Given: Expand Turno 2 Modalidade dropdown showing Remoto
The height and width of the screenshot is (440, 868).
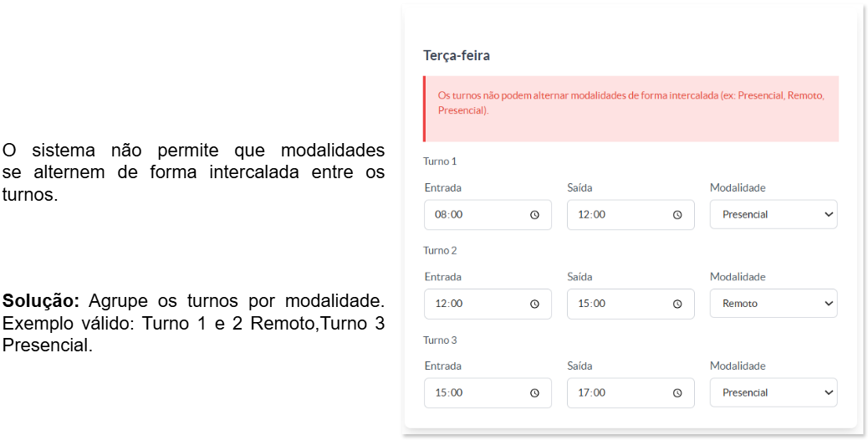Looking at the screenshot, I should coord(774,304).
